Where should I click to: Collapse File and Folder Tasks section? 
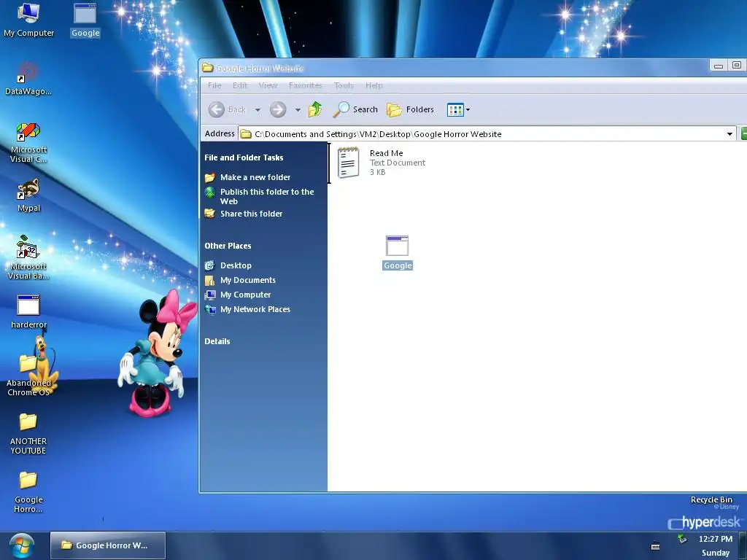click(x=244, y=157)
